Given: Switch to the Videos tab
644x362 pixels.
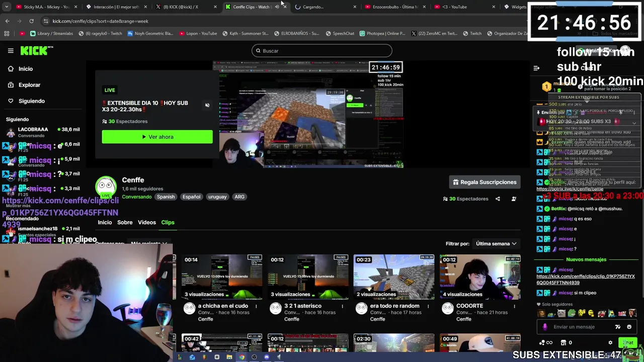Looking at the screenshot, I should click(x=147, y=222).
